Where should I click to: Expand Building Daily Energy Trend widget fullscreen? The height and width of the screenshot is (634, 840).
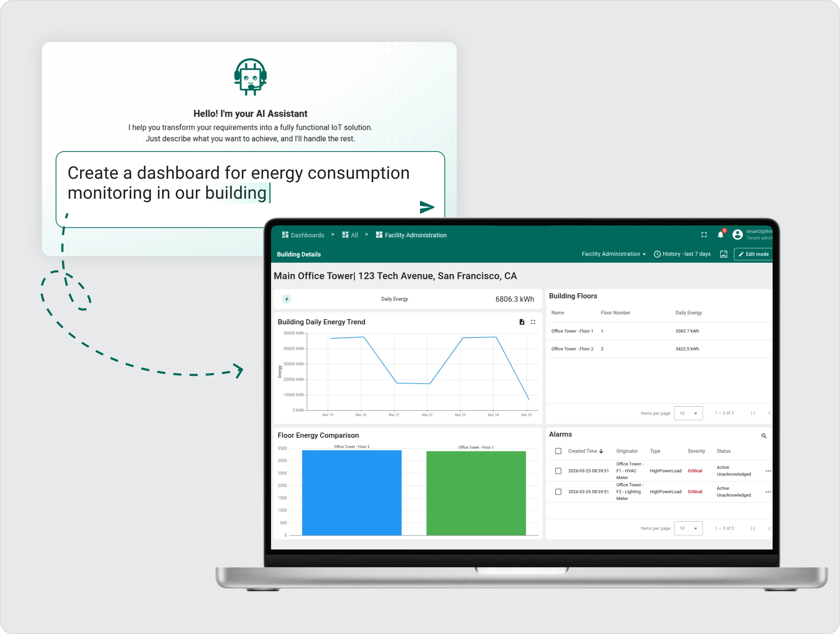click(x=533, y=322)
